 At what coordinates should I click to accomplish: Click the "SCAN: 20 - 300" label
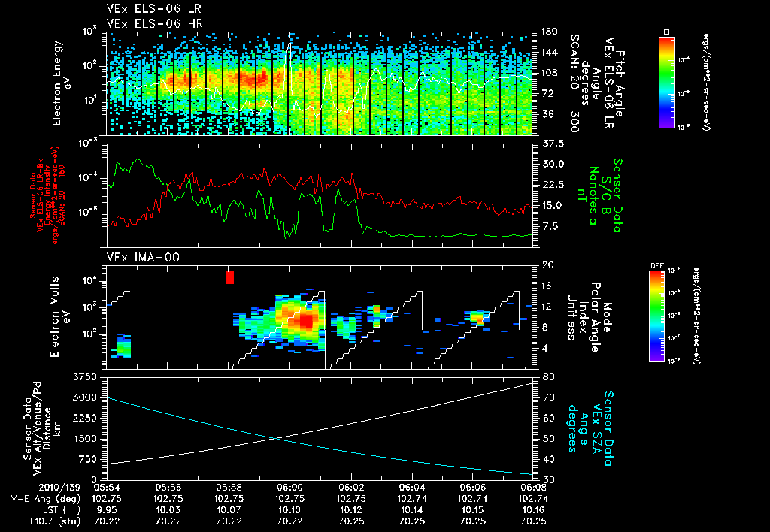coord(574,83)
